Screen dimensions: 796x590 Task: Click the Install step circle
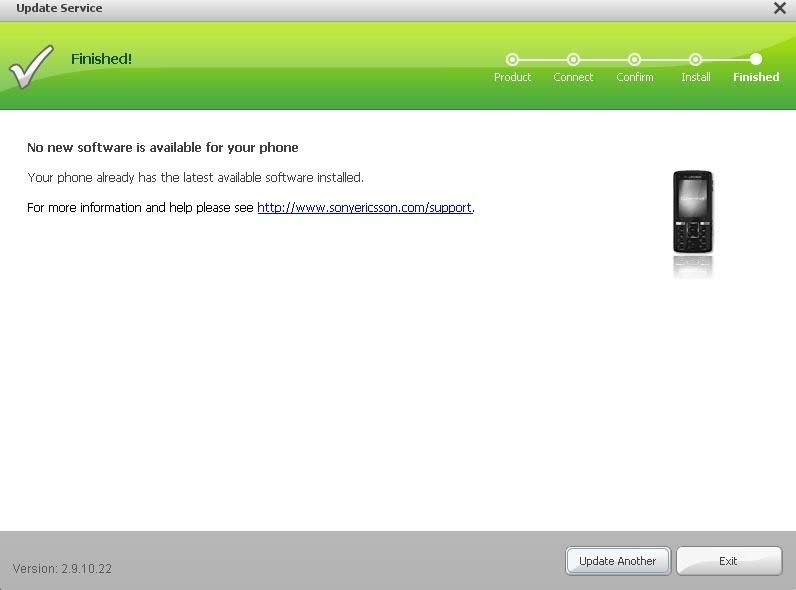pyautogui.click(x=695, y=59)
